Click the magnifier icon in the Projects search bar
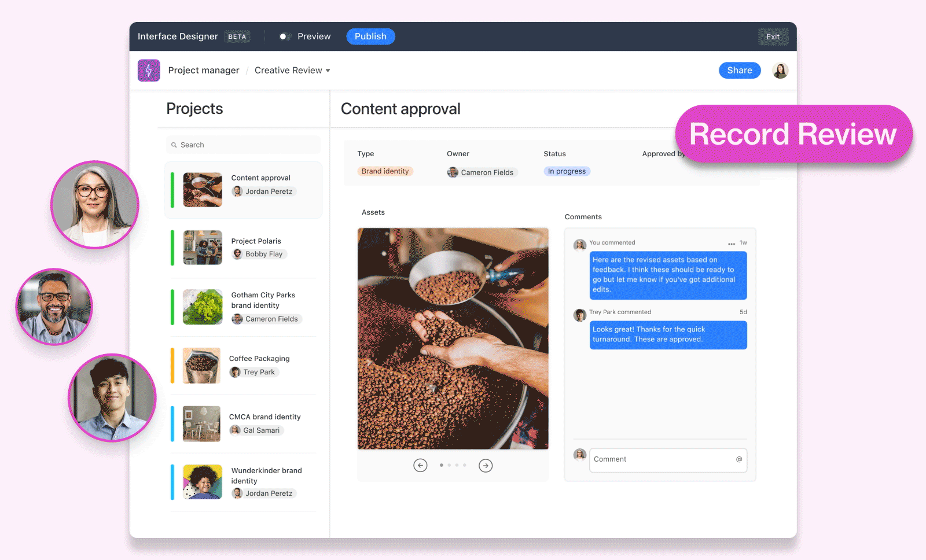 [x=175, y=145]
